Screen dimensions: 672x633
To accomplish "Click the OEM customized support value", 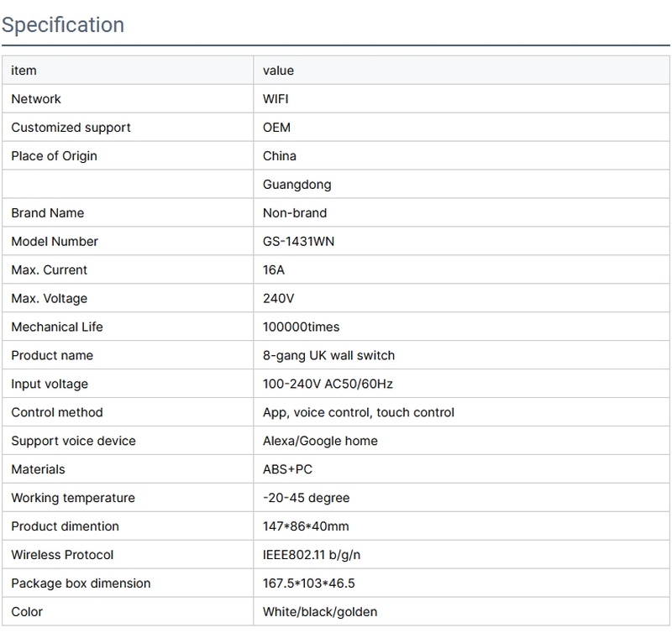I will tap(276, 128).
